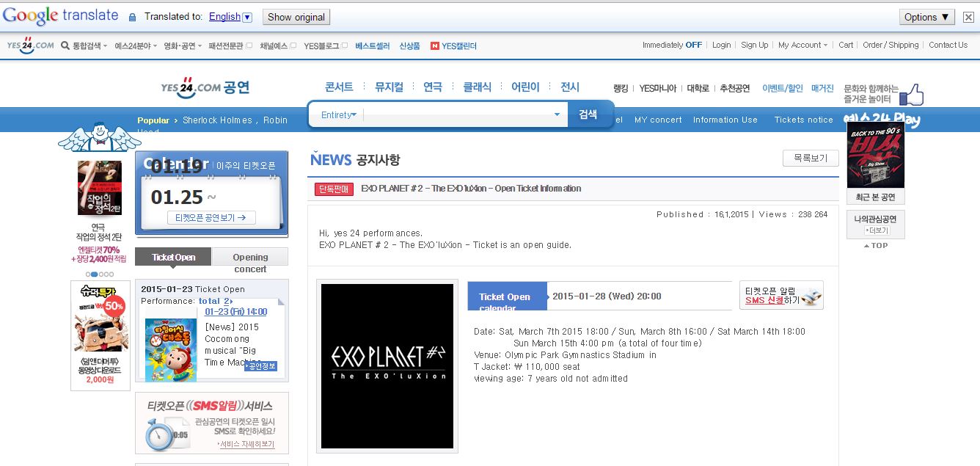Open the Order / Shipping link
The height and width of the screenshot is (466, 980).
point(891,45)
